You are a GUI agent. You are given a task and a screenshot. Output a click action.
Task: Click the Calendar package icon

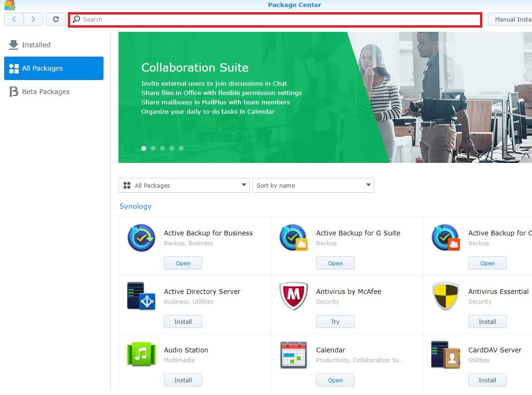294,355
